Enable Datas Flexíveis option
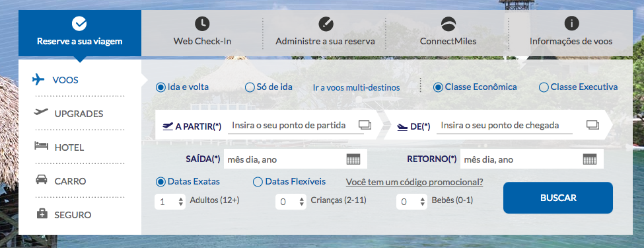Screen dimensions: 644x248 click(258, 182)
